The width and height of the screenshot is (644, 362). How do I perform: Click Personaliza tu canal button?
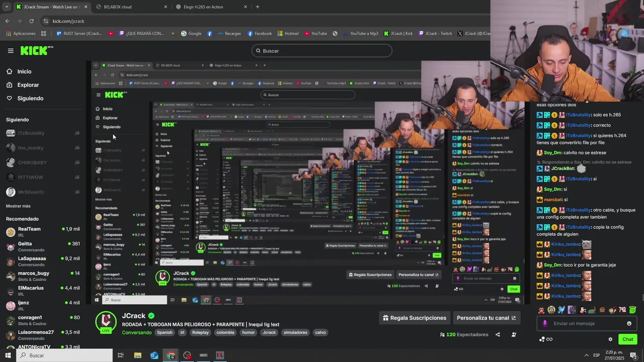coord(486,318)
